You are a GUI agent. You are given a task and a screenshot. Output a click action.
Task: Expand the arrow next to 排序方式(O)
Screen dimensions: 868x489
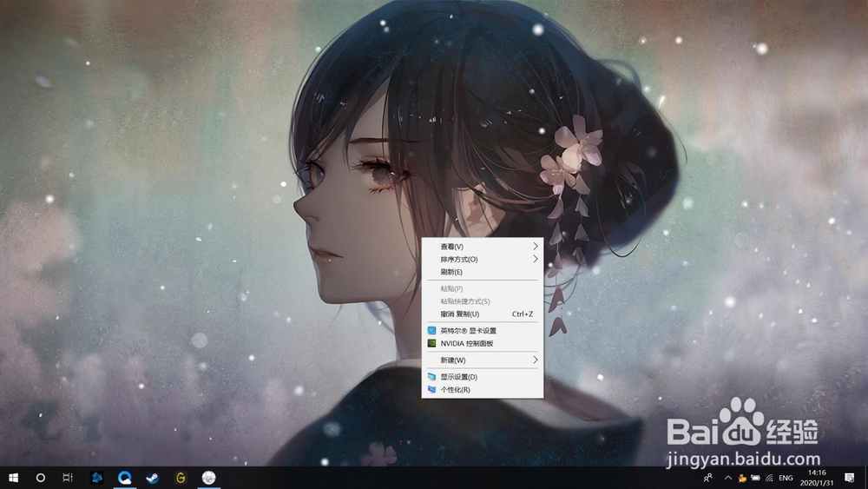pos(536,259)
